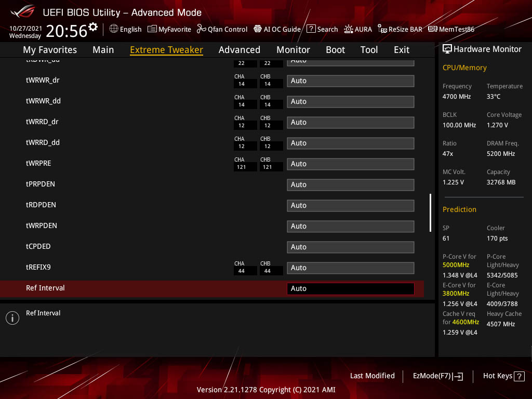Click the tPRPDEN Auto value field
The width and height of the screenshot is (532, 399).
[x=351, y=184]
